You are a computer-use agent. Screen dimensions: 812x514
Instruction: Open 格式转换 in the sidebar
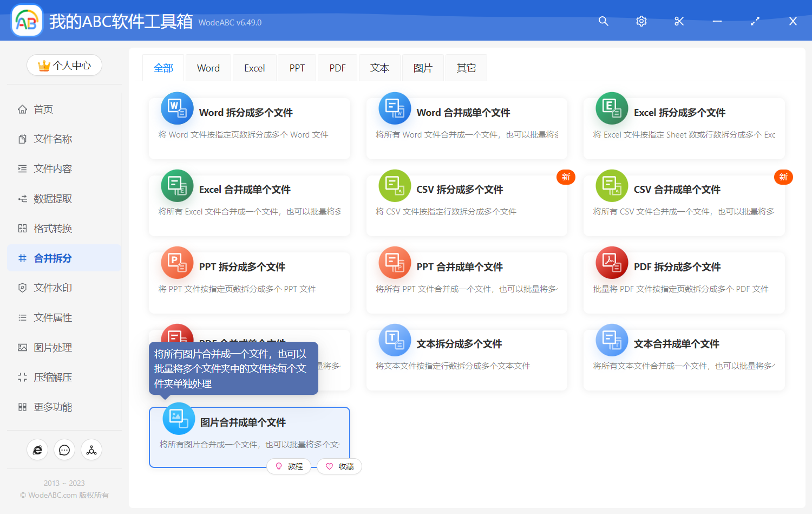[x=53, y=229]
